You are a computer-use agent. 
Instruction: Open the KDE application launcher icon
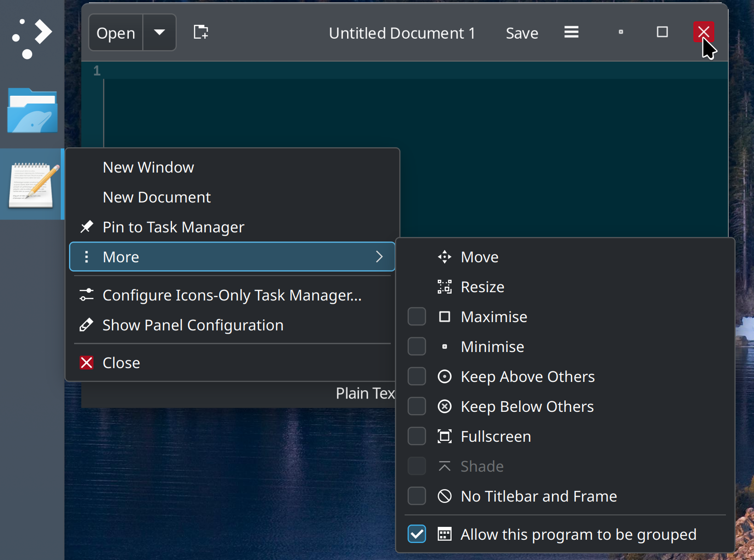[32, 39]
